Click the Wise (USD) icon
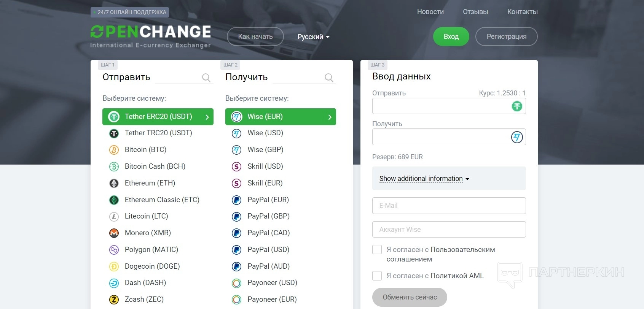 click(x=237, y=133)
